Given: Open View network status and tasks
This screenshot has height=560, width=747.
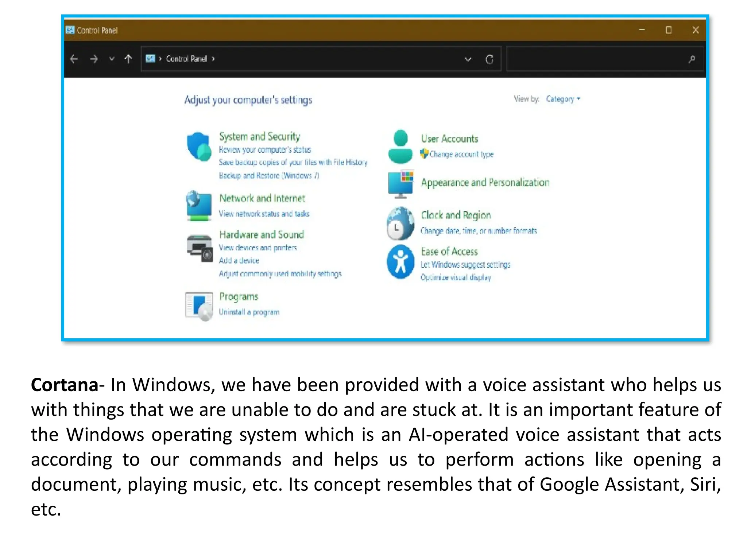Looking at the screenshot, I should point(264,214).
